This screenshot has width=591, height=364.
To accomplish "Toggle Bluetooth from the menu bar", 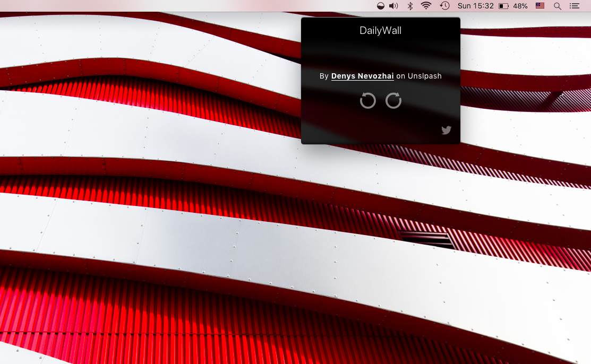I will pyautogui.click(x=409, y=6).
